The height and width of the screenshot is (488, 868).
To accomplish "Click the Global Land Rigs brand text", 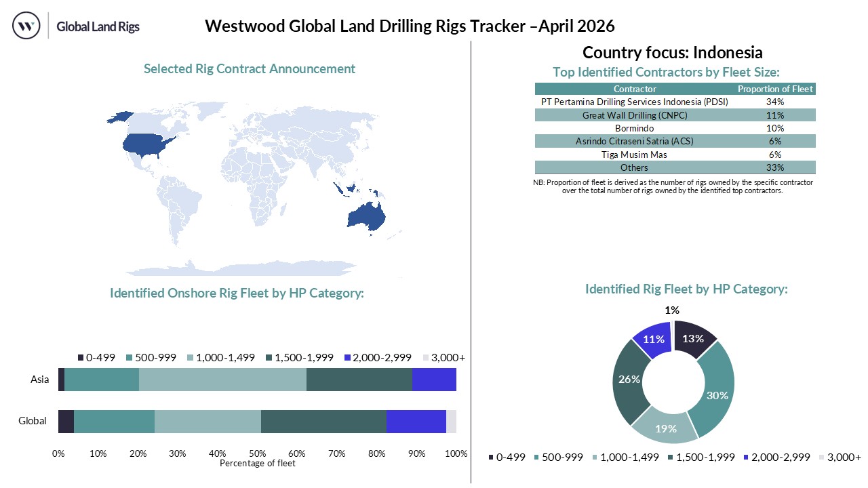I will coord(98,27).
